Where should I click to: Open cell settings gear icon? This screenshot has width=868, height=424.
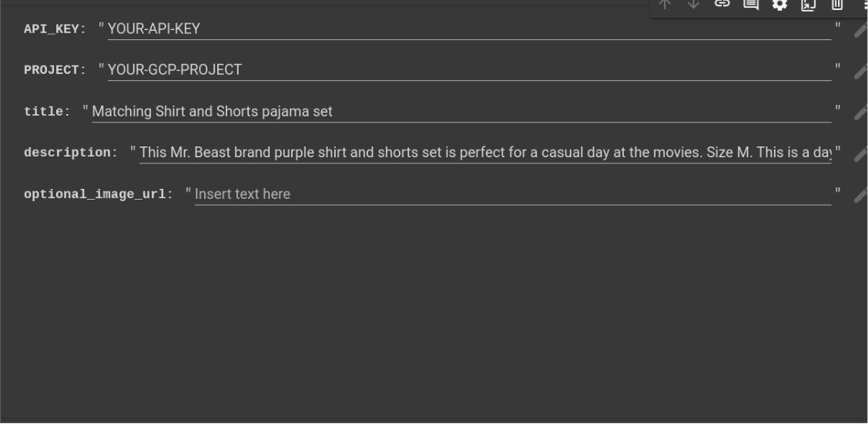[779, 5]
